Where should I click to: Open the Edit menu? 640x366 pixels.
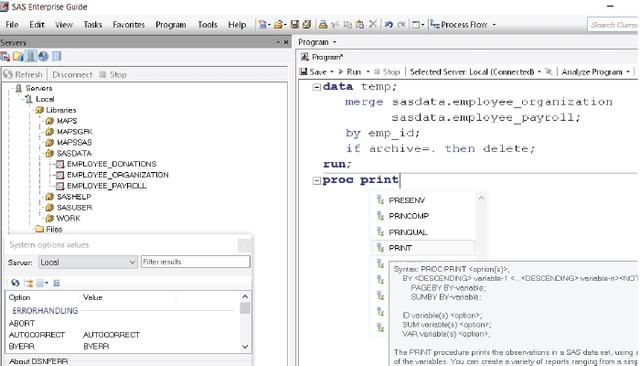tap(37, 25)
